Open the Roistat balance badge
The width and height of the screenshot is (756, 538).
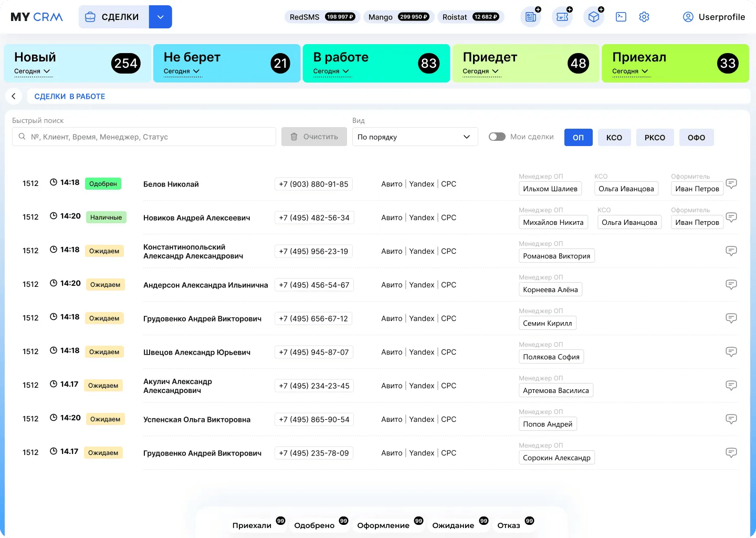pyautogui.click(x=470, y=17)
